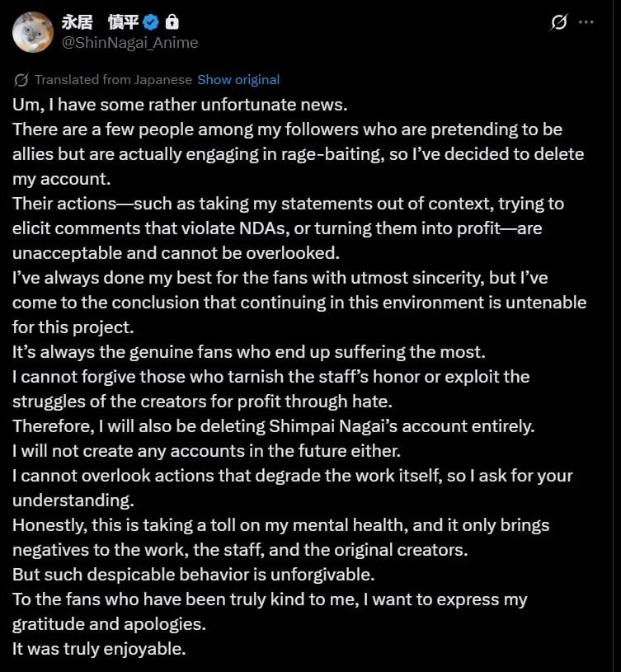Click the padlock protected-account icon
Viewport: 621px width, 672px height.
pyautogui.click(x=172, y=22)
